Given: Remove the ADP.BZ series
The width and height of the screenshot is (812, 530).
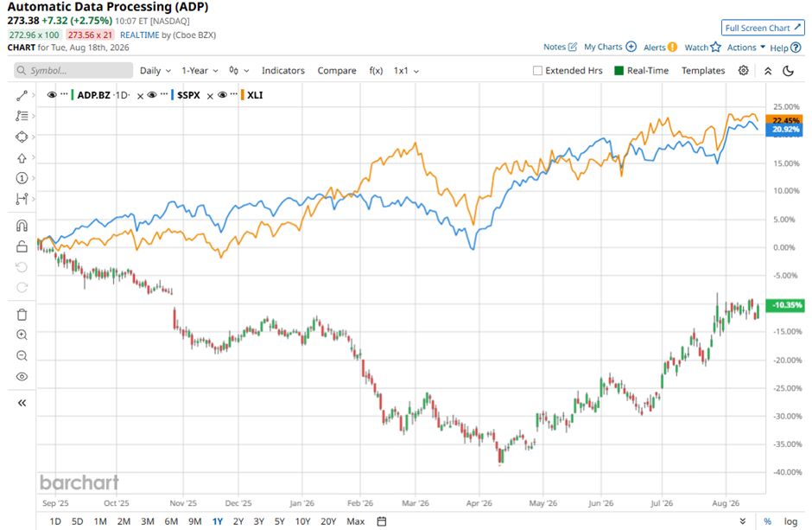Looking at the screenshot, I should [140, 96].
